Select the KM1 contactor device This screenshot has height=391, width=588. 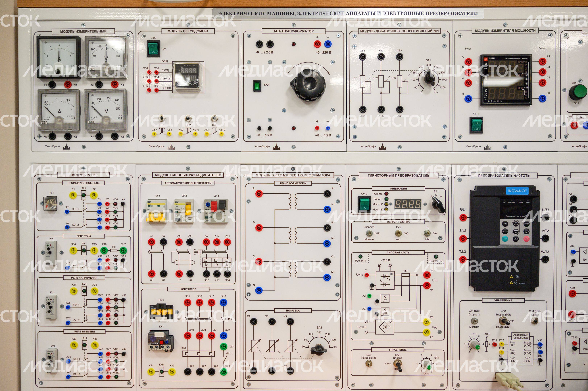[x=161, y=311]
